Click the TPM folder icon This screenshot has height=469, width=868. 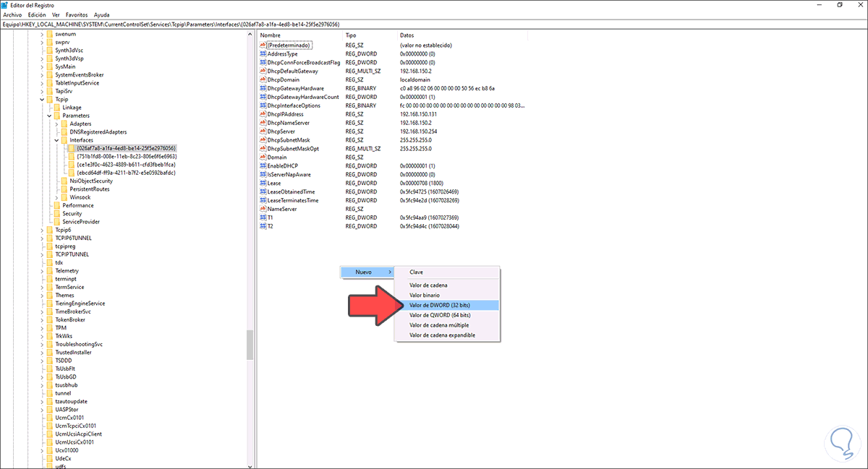click(x=50, y=327)
